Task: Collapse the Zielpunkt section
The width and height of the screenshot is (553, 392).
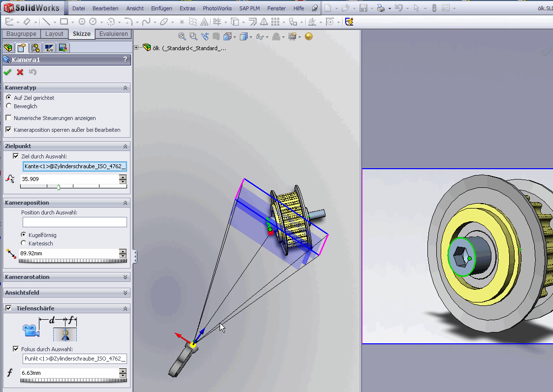Action: (x=125, y=146)
